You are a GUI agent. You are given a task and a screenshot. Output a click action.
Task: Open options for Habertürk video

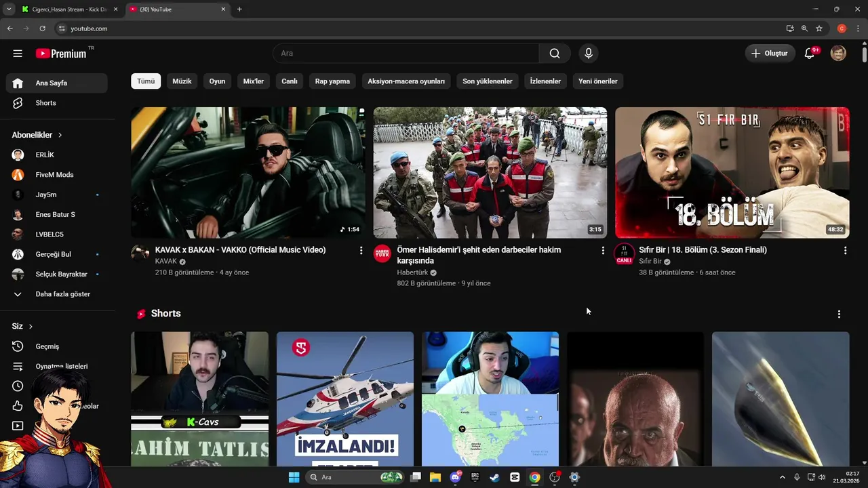(x=603, y=251)
